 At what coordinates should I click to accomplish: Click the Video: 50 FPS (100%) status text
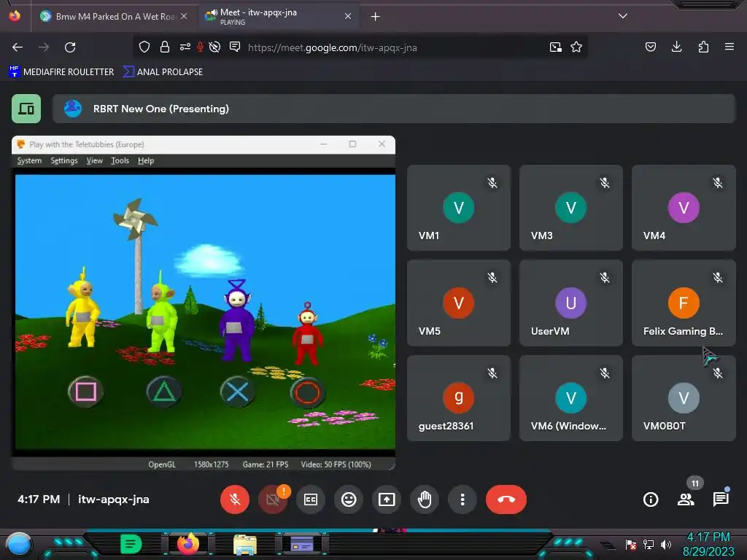[336, 464]
